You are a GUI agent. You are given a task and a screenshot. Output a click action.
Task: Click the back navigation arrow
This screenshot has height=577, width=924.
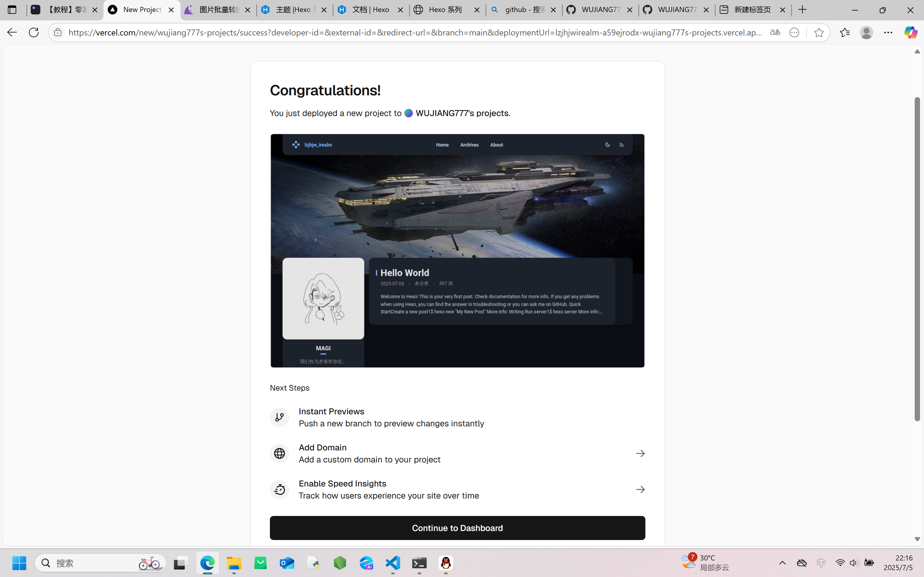(12, 32)
